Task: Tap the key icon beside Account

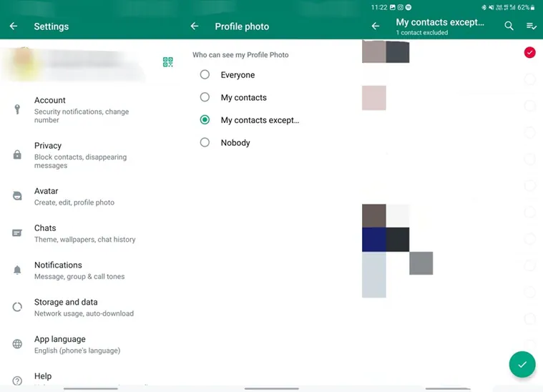Action: [x=17, y=109]
